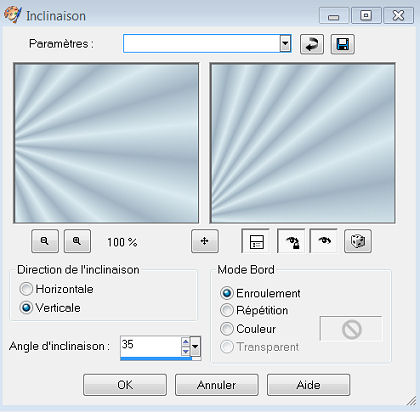Select the Enroulement edge mode
420x412 pixels.
(227, 293)
